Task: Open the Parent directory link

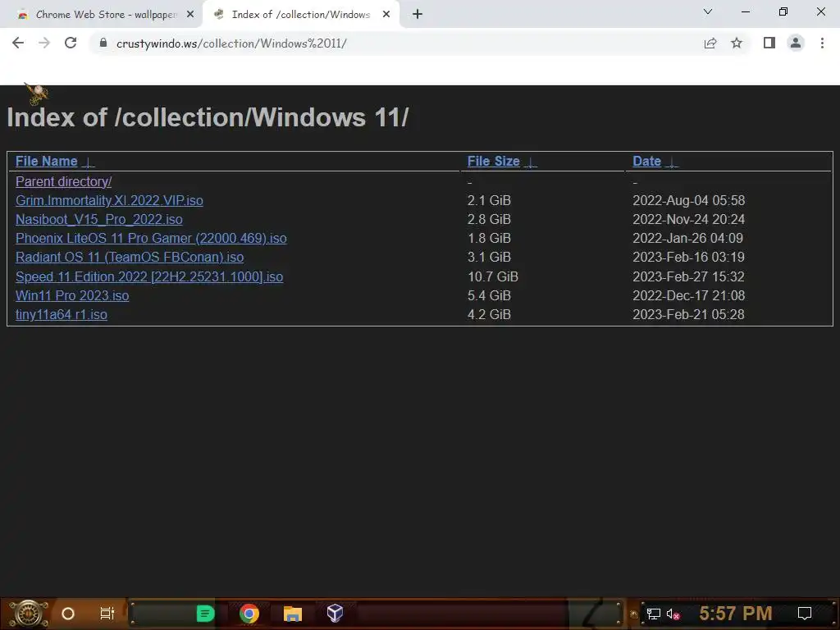Action: pyautogui.click(x=64, y=181)
